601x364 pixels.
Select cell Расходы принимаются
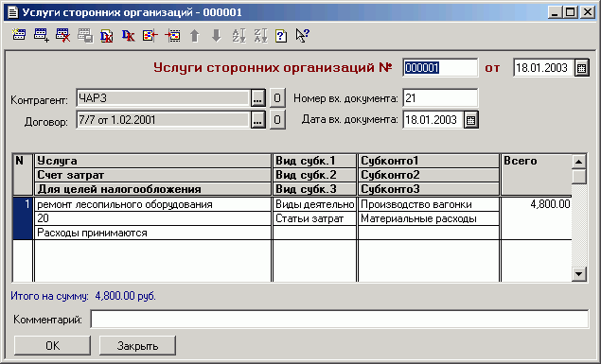tap(152, 233)
